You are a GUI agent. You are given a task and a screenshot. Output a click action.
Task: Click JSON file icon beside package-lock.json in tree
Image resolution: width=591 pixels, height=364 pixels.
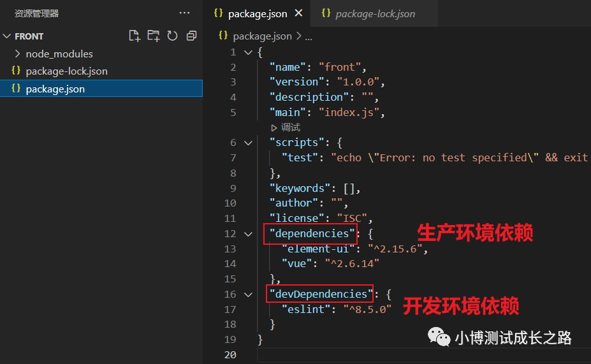[x=16, y=71]
